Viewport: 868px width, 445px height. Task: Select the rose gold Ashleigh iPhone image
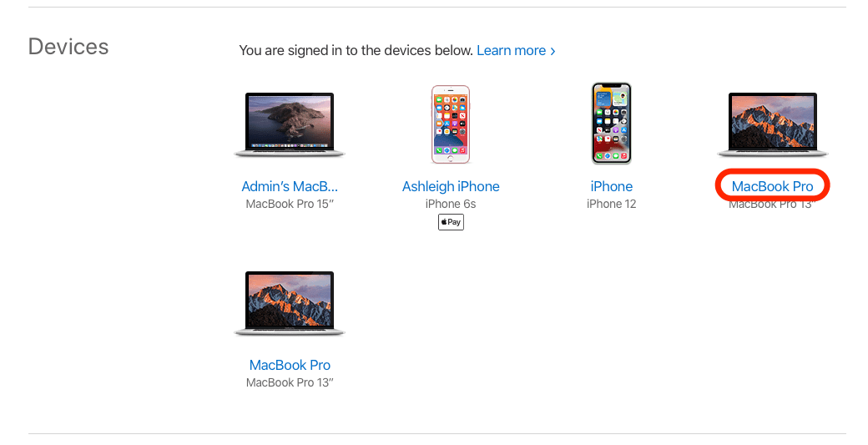[x=451, y=124]
